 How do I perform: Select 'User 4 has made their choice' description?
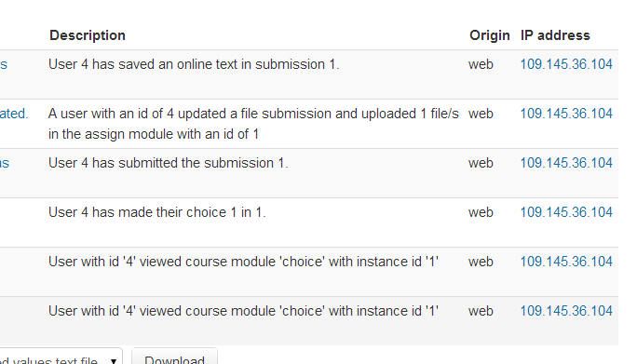tap(156, 212)
